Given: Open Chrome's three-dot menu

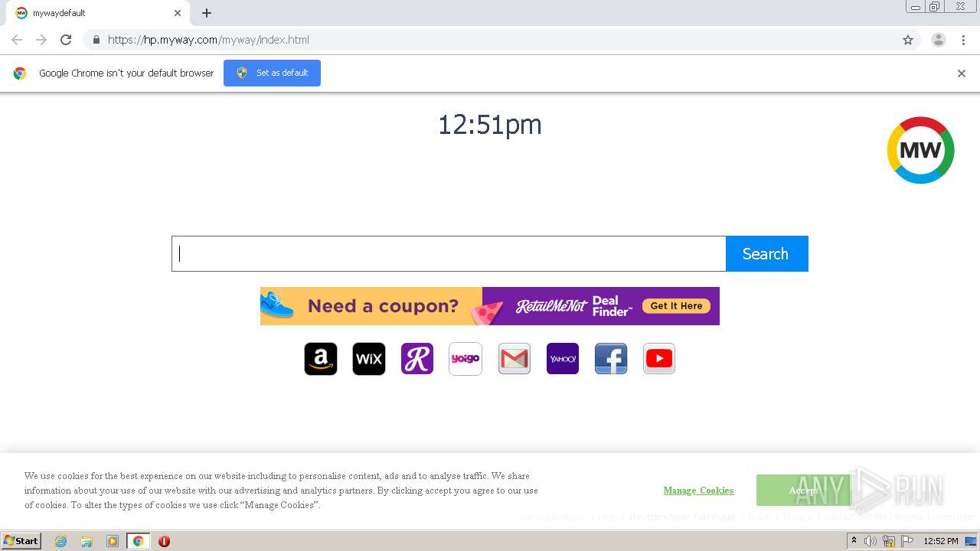Looking at the screenshot, I should click(963, 40).
